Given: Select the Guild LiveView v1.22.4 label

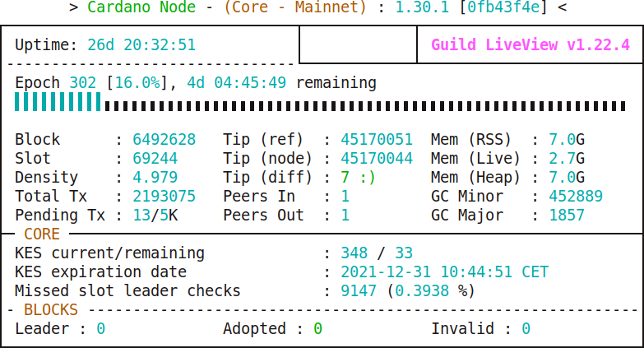Looking at the screenshot, I should [530, 44].
